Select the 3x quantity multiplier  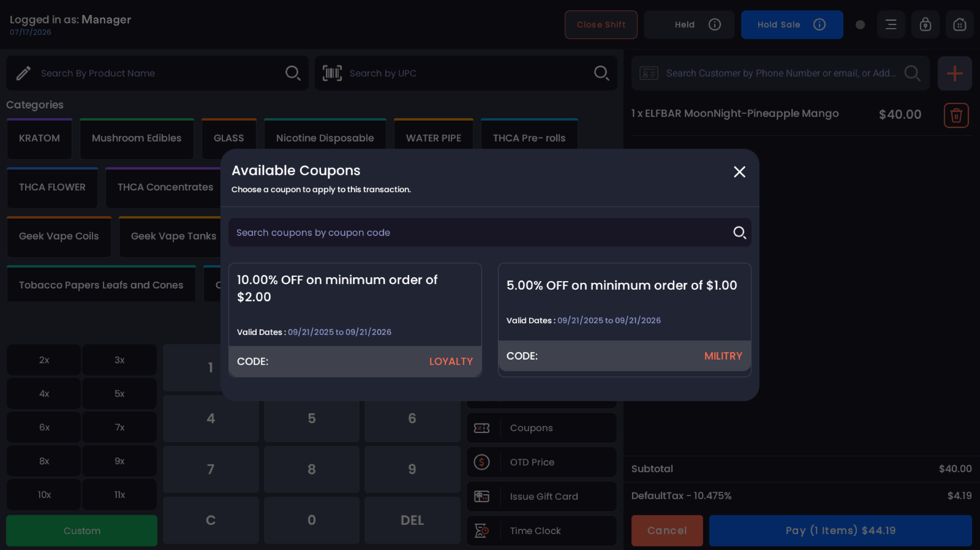tap(119, 360)
